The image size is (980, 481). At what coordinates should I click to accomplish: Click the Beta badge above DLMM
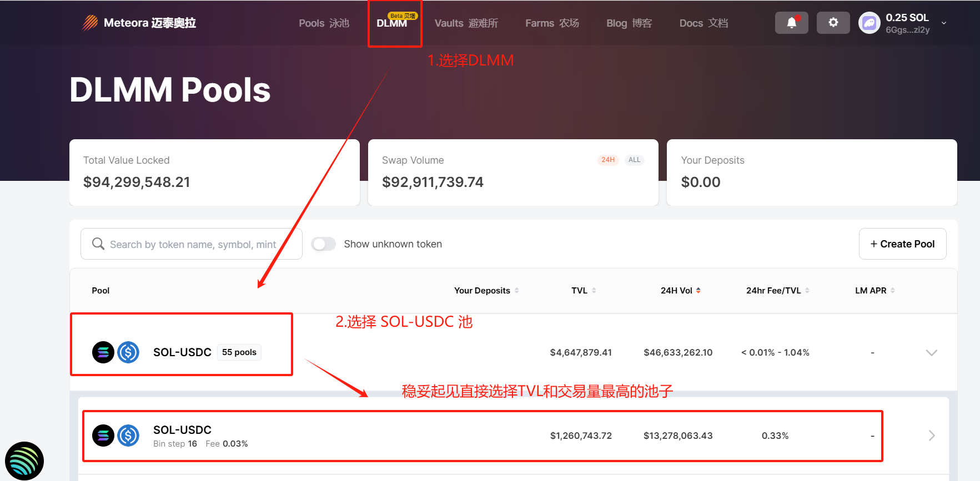click(x=403, y=16)
